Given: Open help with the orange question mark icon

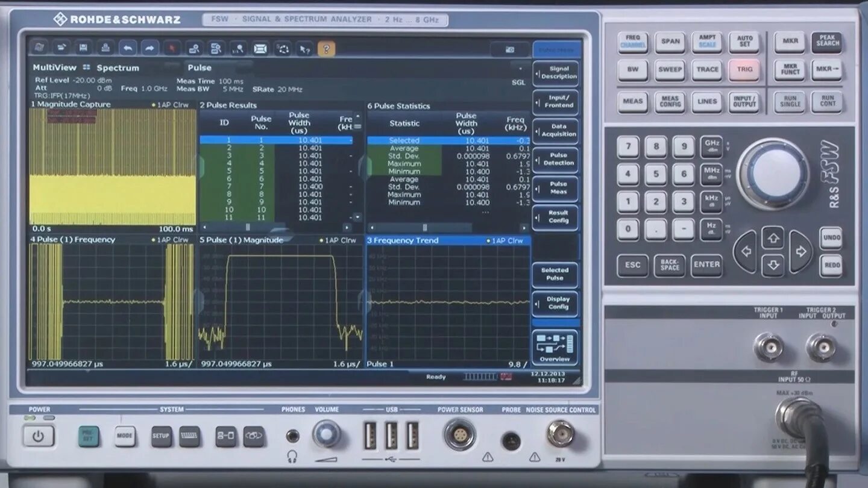Looking at the screenshot, I should click(326, 48).
